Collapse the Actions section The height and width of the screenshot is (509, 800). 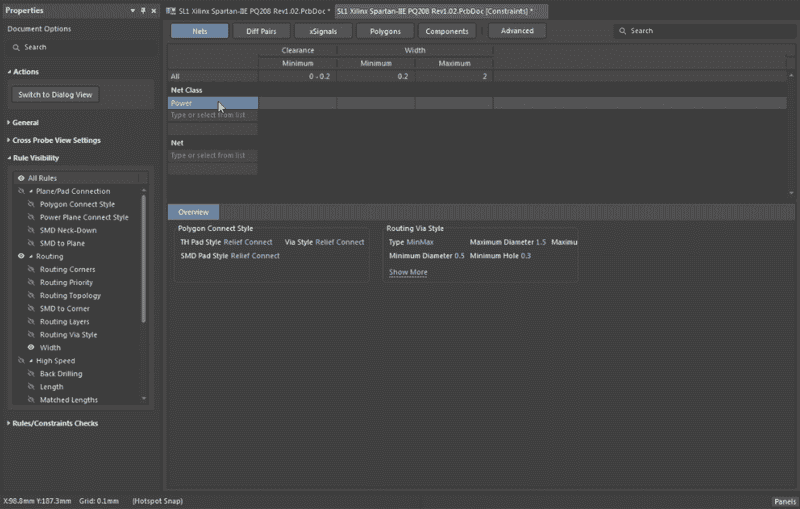(9, 72)
